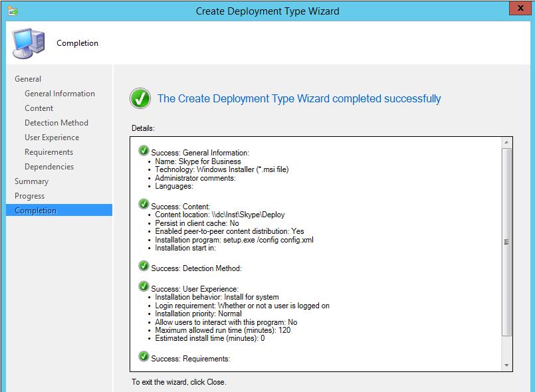The height and width of the screenshot is (392, 535).
Task: Click the green check beside User Experience success
Action: click(144, 286)
